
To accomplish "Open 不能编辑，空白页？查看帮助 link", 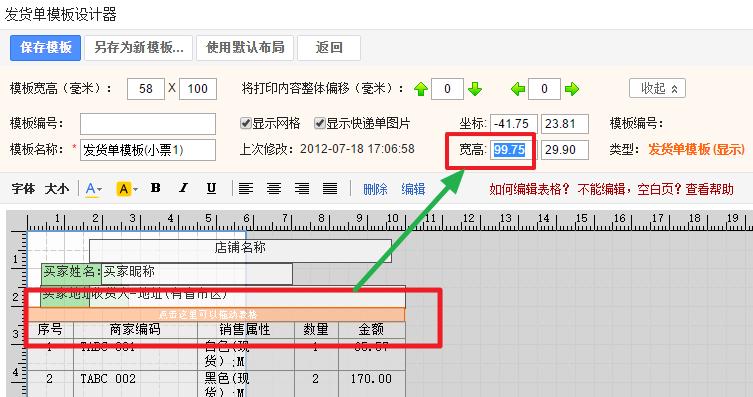I will pyautogui.click(x=656, y=189).
